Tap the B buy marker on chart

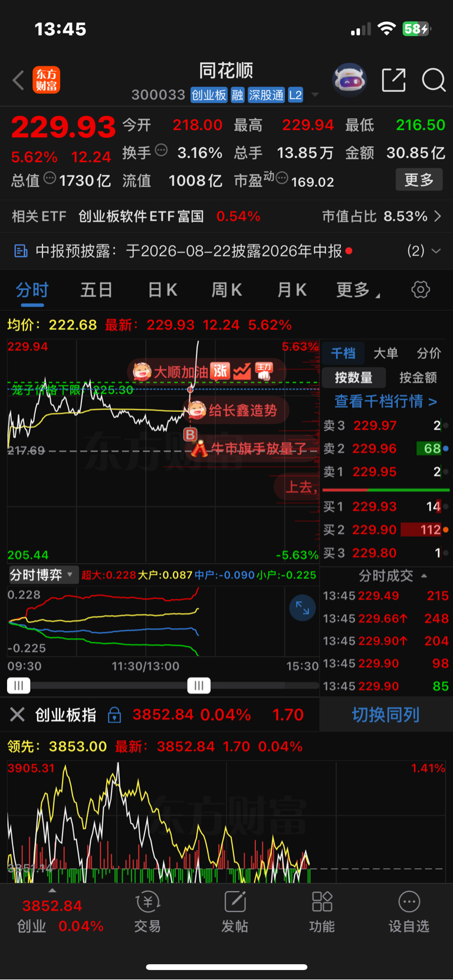(x=190, y=434)
